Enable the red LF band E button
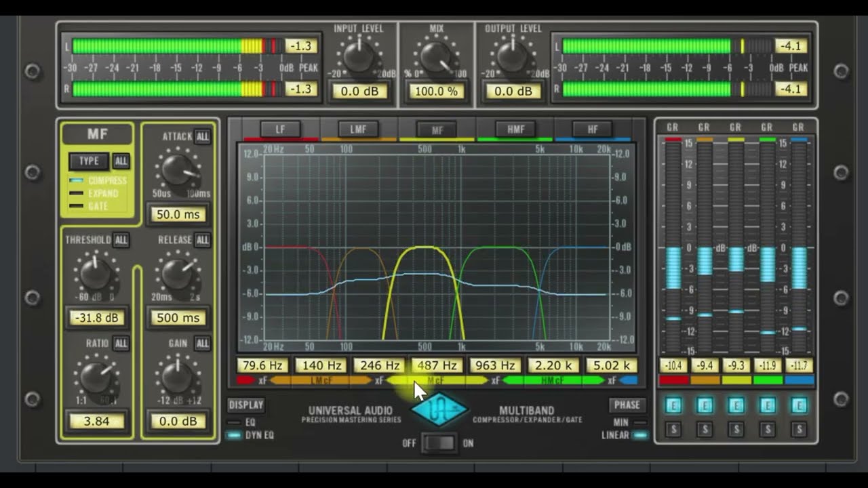Image resolution: width=868 pixels, height=488 pixels. pyautogui.click(x=673, y=405)
